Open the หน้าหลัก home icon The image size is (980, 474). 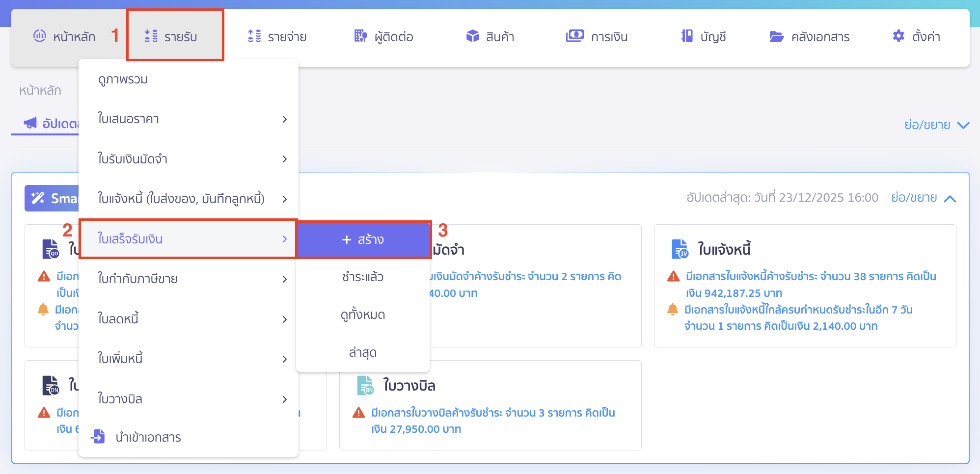coord(40,36)
